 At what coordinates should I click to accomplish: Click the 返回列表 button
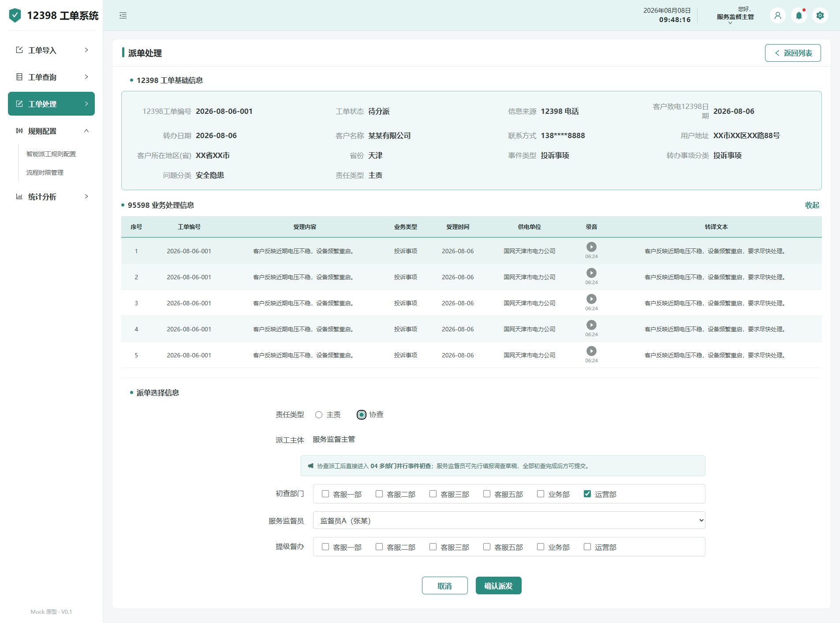pyautogui.click(x=793, y=53)
